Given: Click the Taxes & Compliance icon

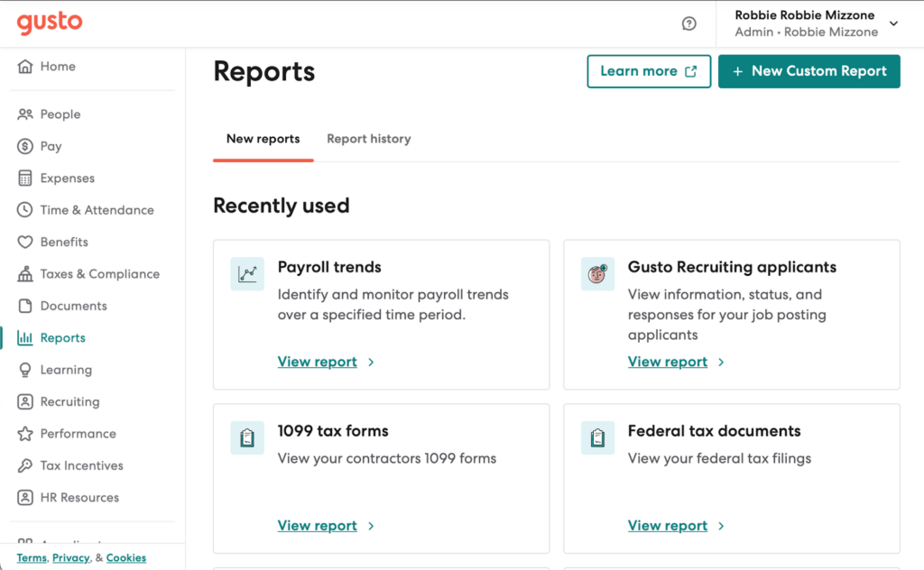Looking at the screenshot, I should 23,273.
